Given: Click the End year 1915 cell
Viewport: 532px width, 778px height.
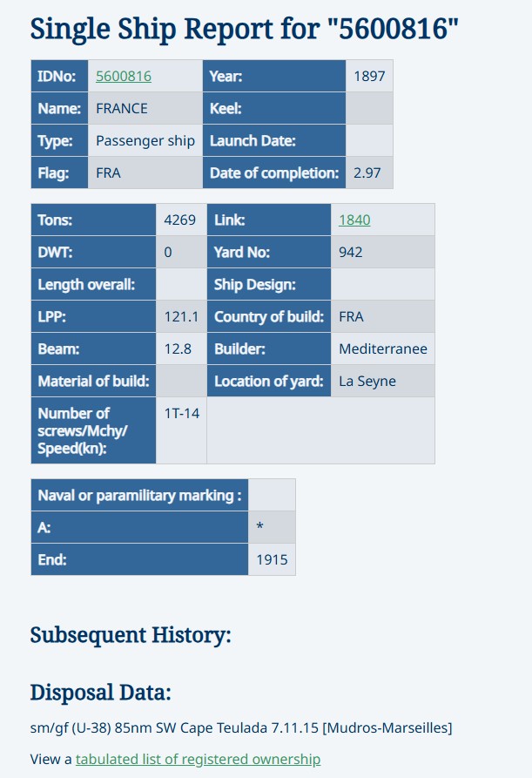Looking at the screenshot, I should [x=272, y=559].
